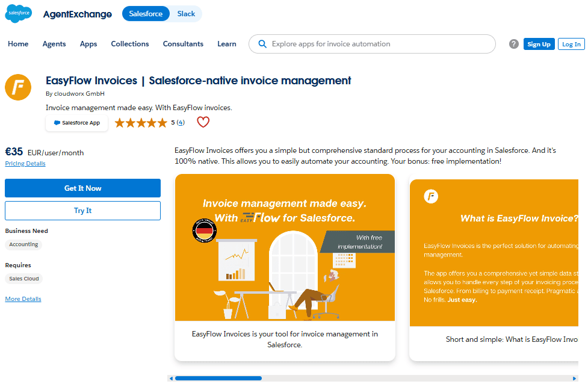Click left arrow on horizontal scrollbar
588x387 pixels.
tap(171, 379)
